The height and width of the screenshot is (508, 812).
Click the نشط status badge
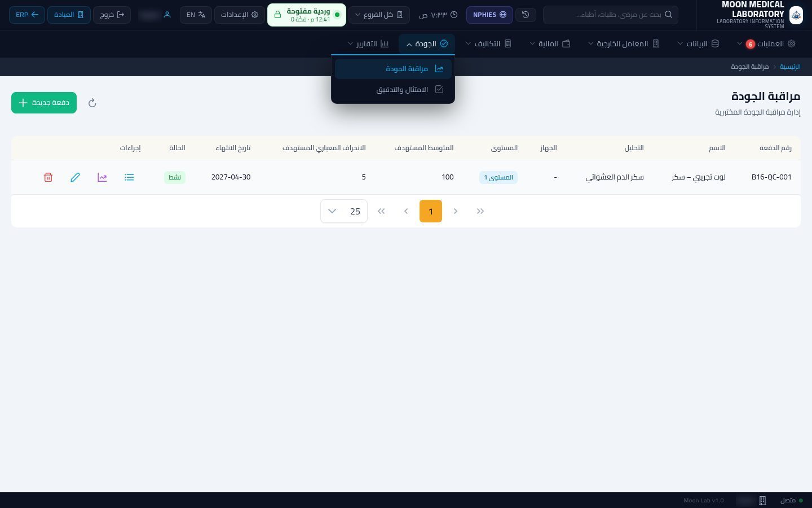tap(175, 177)
